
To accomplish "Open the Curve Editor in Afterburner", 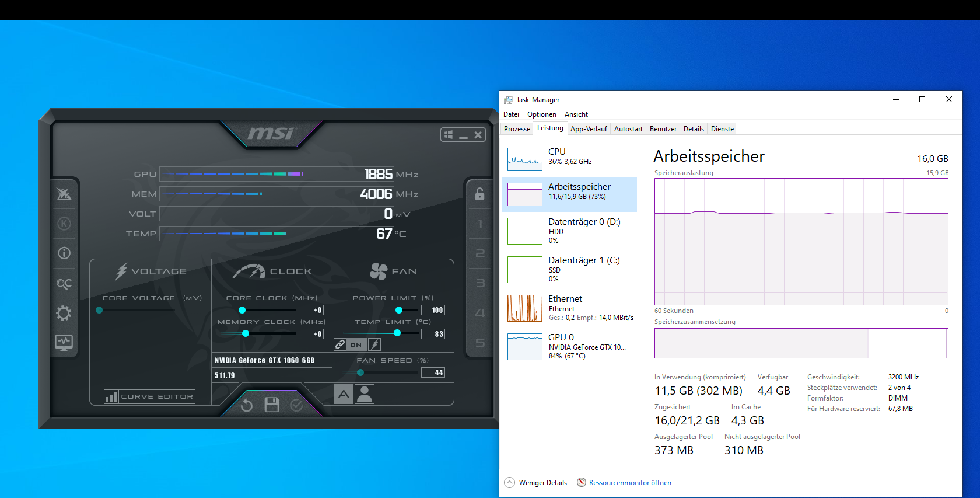I will pos(149,397).
